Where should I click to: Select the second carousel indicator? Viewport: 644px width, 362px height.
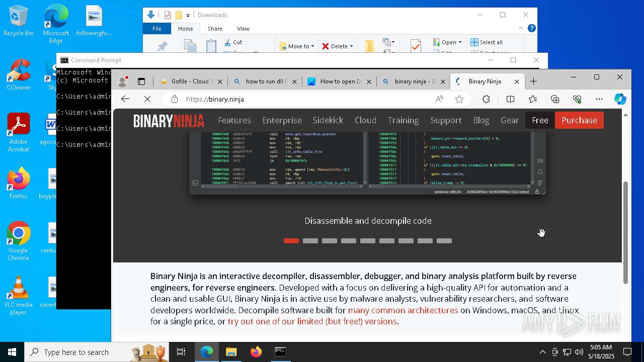pos(310,241)
